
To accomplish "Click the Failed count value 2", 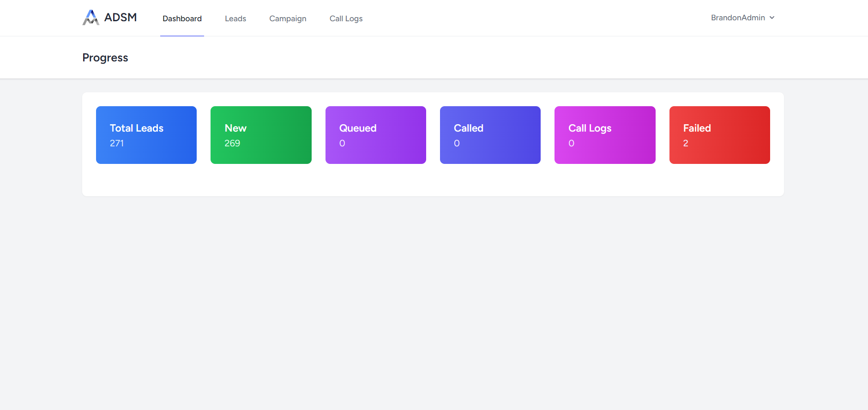I will click(686, 143).
